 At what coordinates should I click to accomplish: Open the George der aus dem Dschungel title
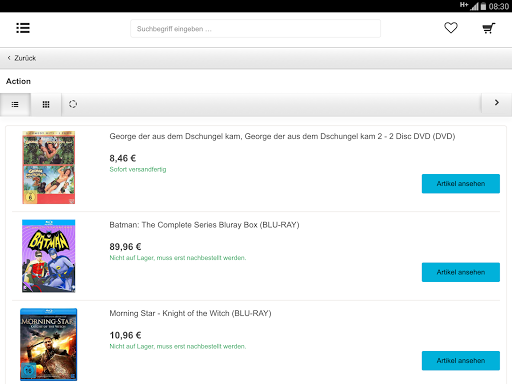(282, 136)
